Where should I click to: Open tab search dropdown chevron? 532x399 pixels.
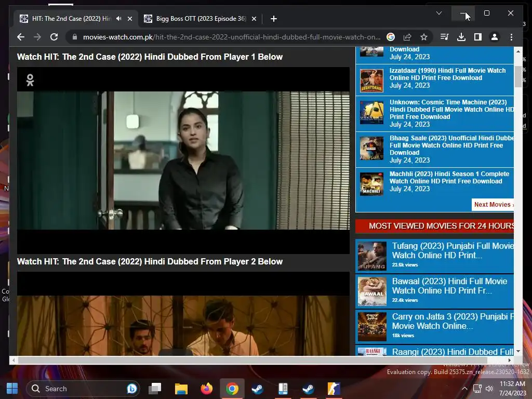tap(438, 13)
